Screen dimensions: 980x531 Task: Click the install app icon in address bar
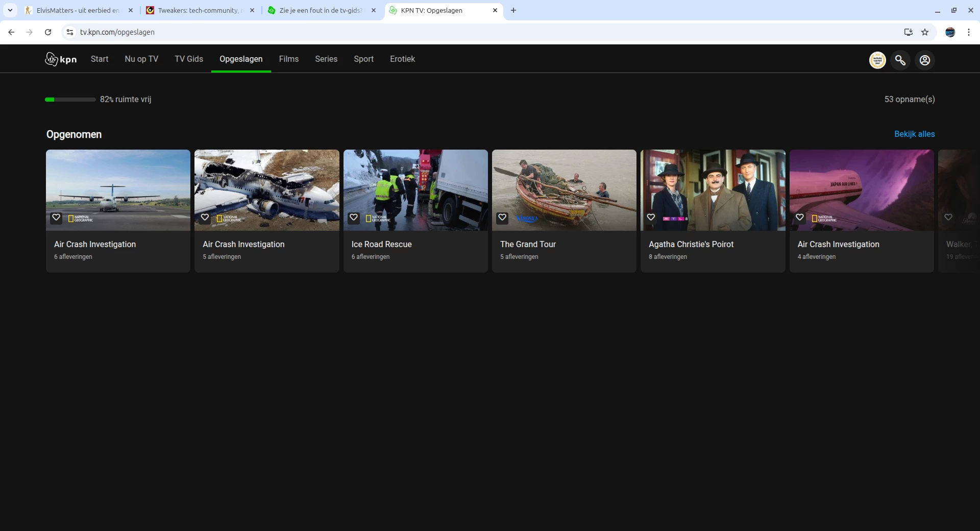pos(909,32)
